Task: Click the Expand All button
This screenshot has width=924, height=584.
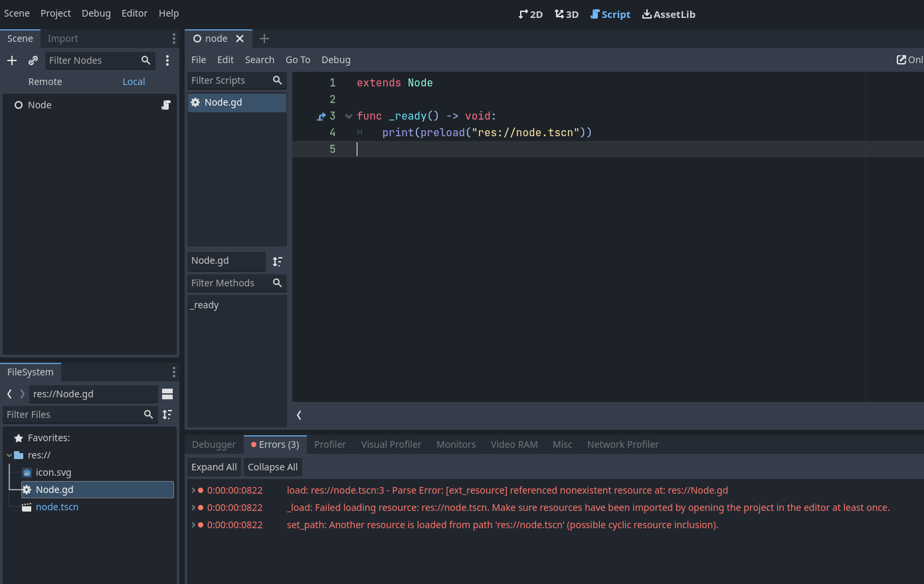Action: tap(213, 467)
